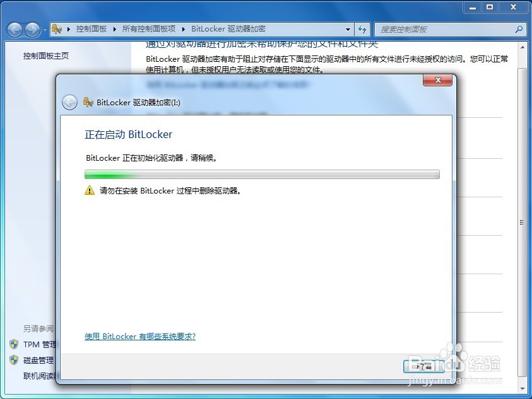Click the back arrow in the BitLocker dialog
This screenshot has height=399, width=532.
point(69,102)
